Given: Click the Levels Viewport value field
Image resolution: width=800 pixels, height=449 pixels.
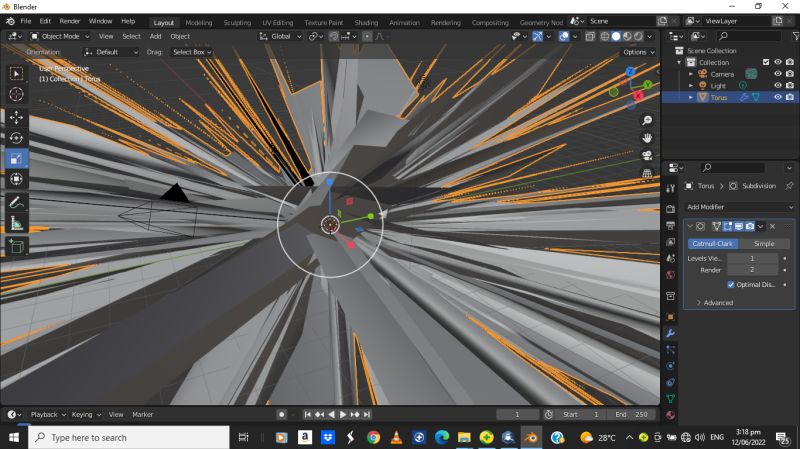Looking at the screenshot, I should click(x=752, y=258).
